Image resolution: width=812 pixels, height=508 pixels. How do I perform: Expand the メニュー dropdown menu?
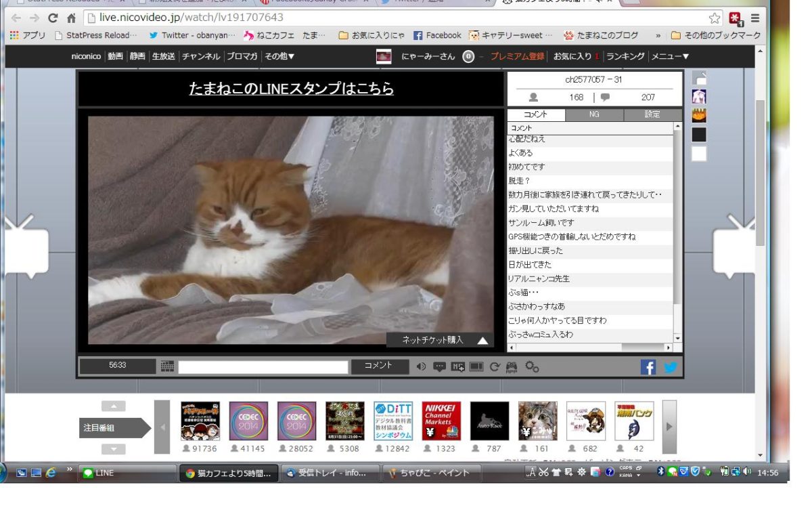pyautogui.click(x=670, y=56)
